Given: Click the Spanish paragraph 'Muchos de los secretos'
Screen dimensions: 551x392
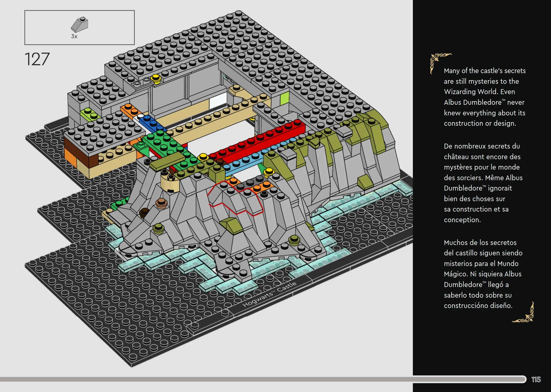Looking at the screenshot, I should pyautogui.click(x=483, y=274).
